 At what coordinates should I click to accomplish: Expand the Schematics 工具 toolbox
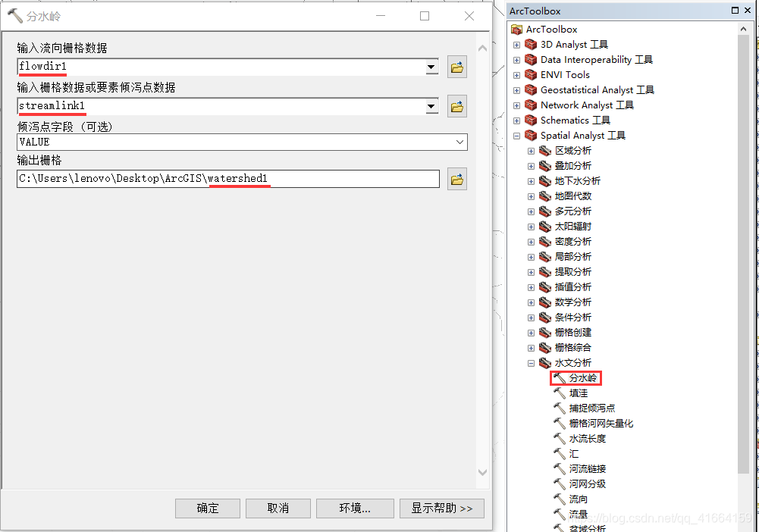click(516, 121)
